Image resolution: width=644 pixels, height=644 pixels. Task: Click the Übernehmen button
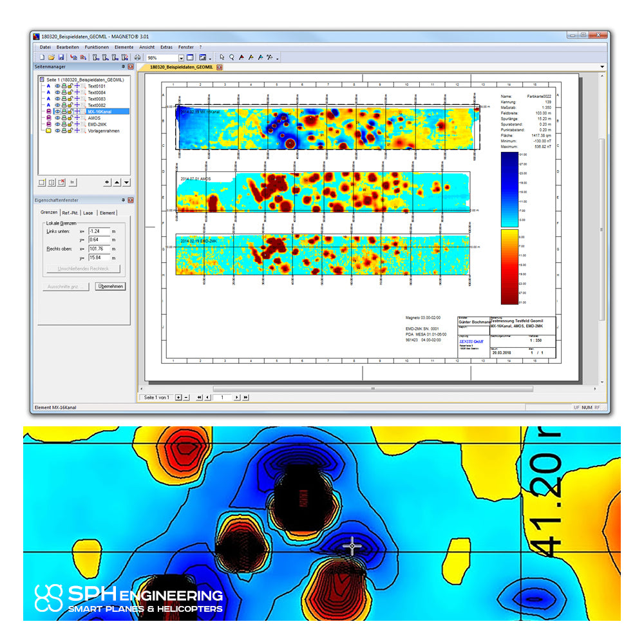point(111,287)
